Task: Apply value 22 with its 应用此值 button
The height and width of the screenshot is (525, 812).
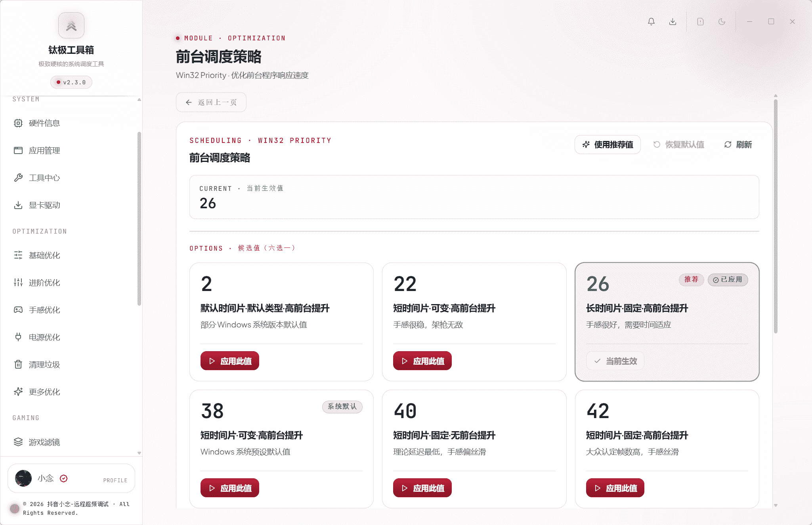Action: click(x=422, y=361)
